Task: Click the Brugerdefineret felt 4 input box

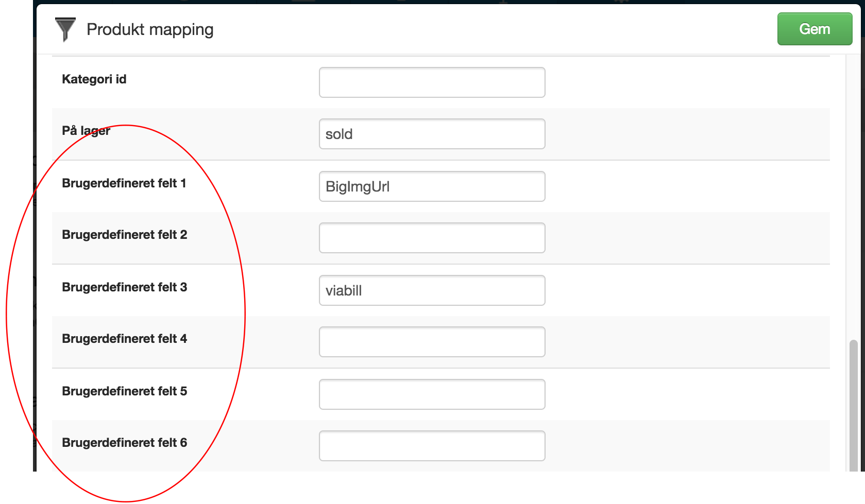Action: point(432,342)
